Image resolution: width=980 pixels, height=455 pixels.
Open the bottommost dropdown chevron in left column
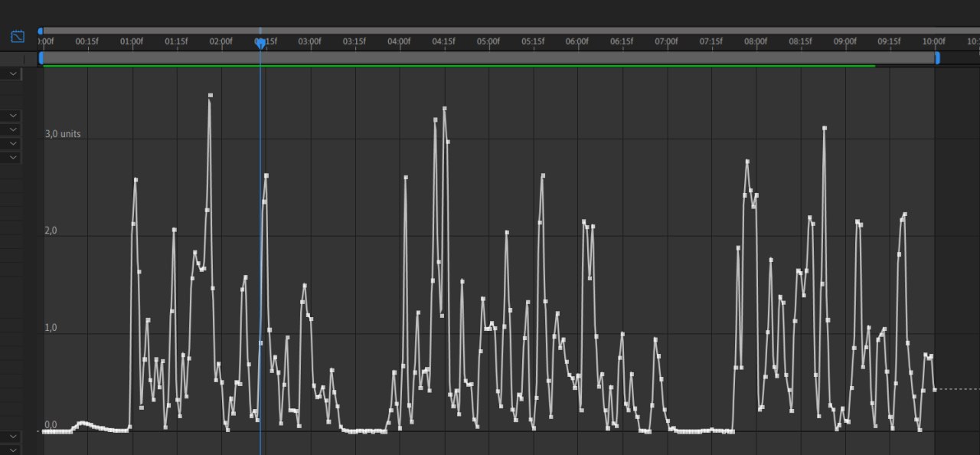[13, 450]
